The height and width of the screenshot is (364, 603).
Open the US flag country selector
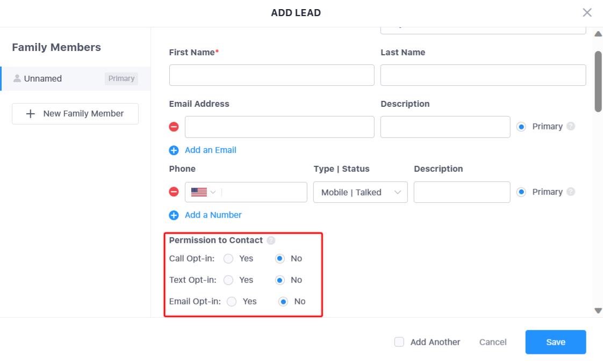pos(204,192)
